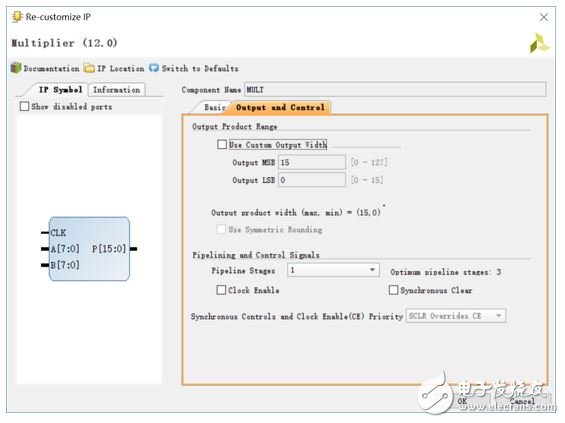Tick Use Custom Output Width checkbox
The width and height of the screenshot is (565, 423).
tap(222, 144)
